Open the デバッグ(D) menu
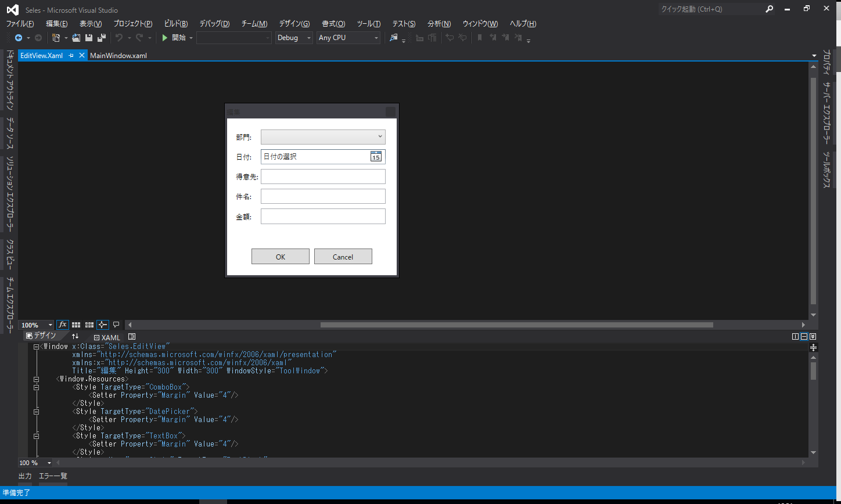The height and width of the screenshot is (504, 841). [x=214, y=24]
